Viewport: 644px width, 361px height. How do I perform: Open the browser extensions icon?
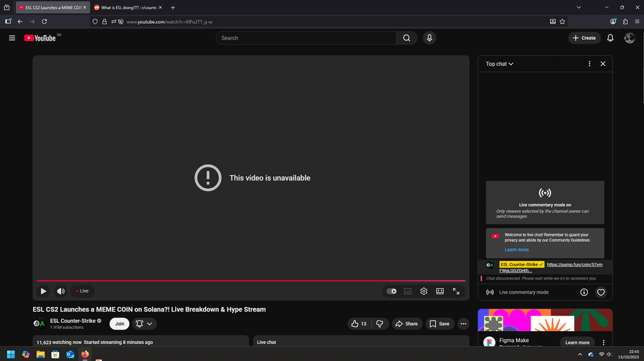pyautogui.click(x=625, y=21)
